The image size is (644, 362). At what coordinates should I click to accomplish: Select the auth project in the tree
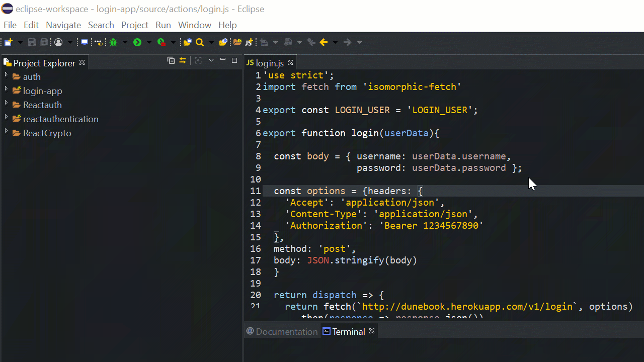[32, 77]
